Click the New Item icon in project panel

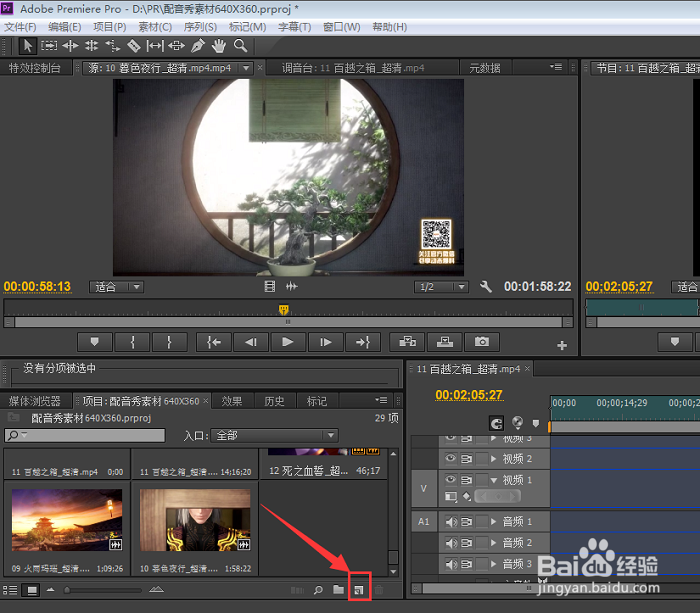(359, 590)
